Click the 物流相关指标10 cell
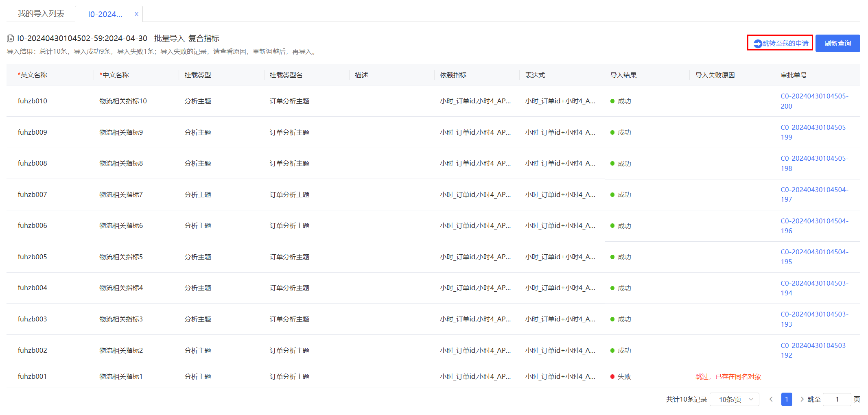This screenshot has height=415, width=868. (123, 101)
